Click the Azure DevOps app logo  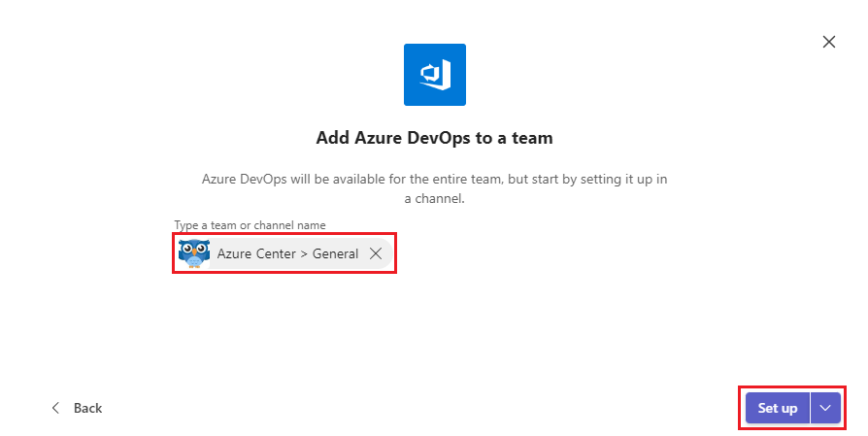[x=435, y=75]
